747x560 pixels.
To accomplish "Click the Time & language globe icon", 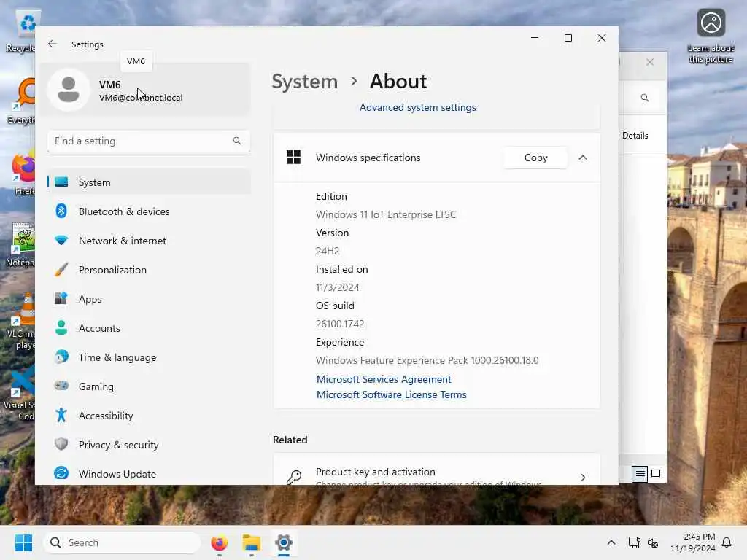I will [61, 357].
